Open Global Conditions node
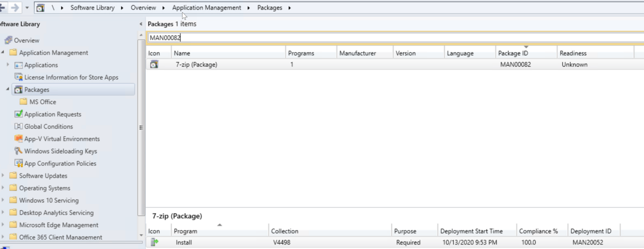644x249 pixels. click(x=48, y=126)
